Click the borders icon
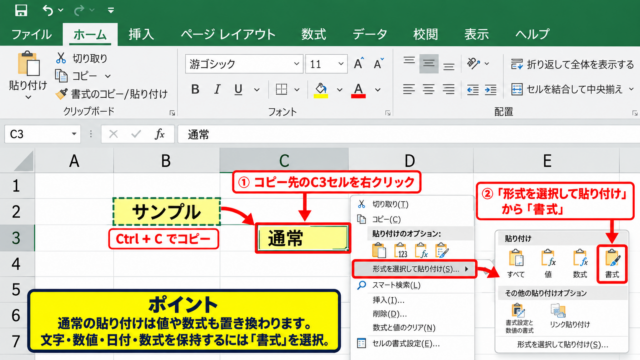The height and width of the screenshot is (360, 640). 281,89
